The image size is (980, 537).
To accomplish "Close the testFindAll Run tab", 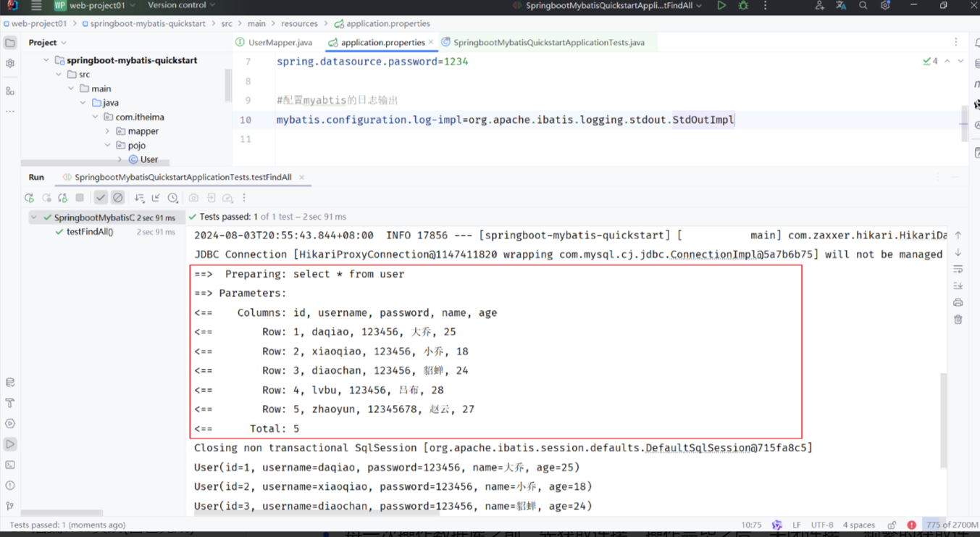I will 302,178.
